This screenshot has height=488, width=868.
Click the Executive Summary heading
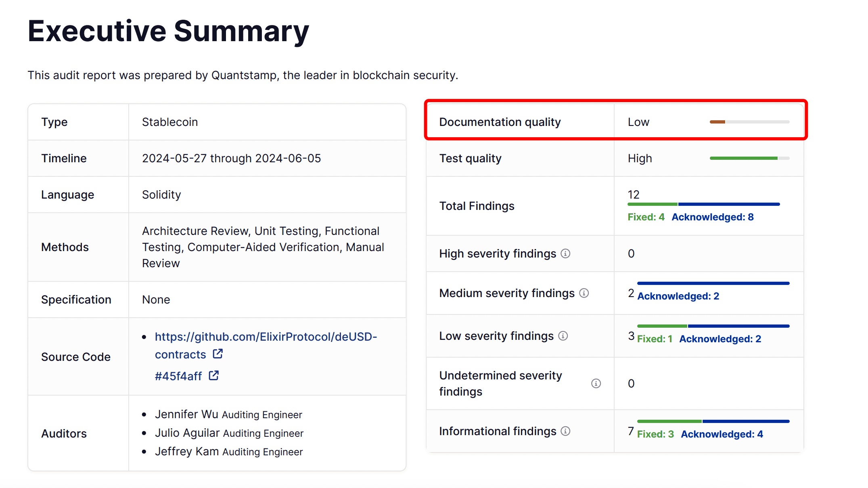pos(168,31)
